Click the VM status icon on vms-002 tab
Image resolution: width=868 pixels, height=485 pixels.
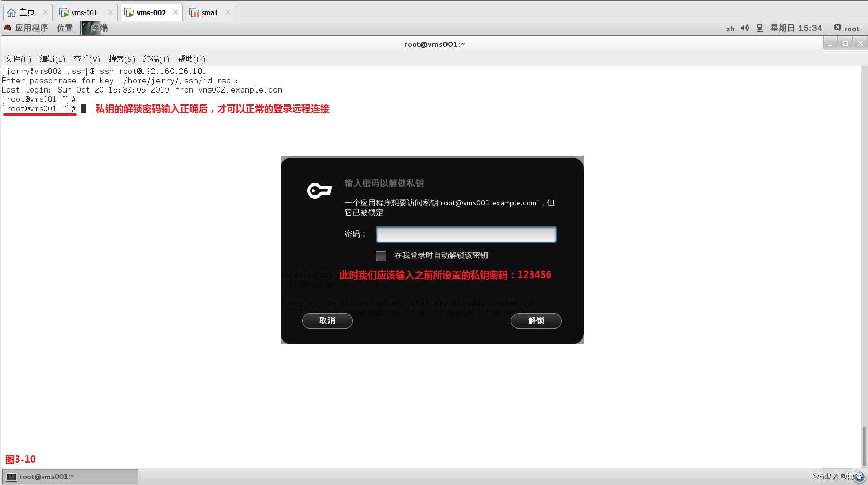pos(129,12)
